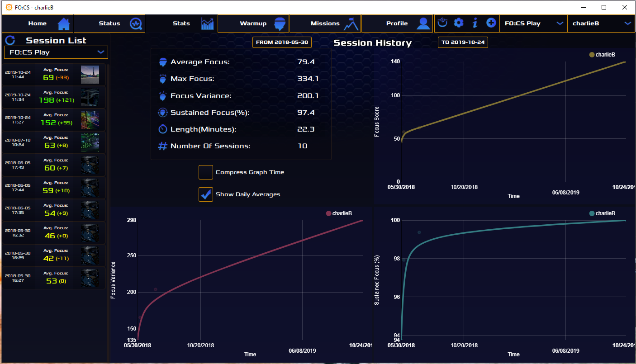Click thumbnail of session with focus 42

coord(90,255)
